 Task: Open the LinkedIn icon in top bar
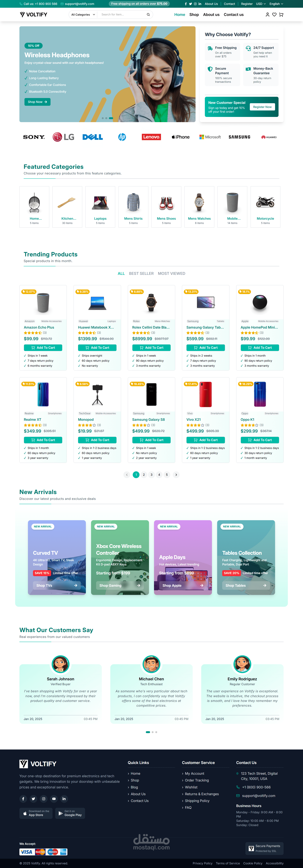coord(200,4)
